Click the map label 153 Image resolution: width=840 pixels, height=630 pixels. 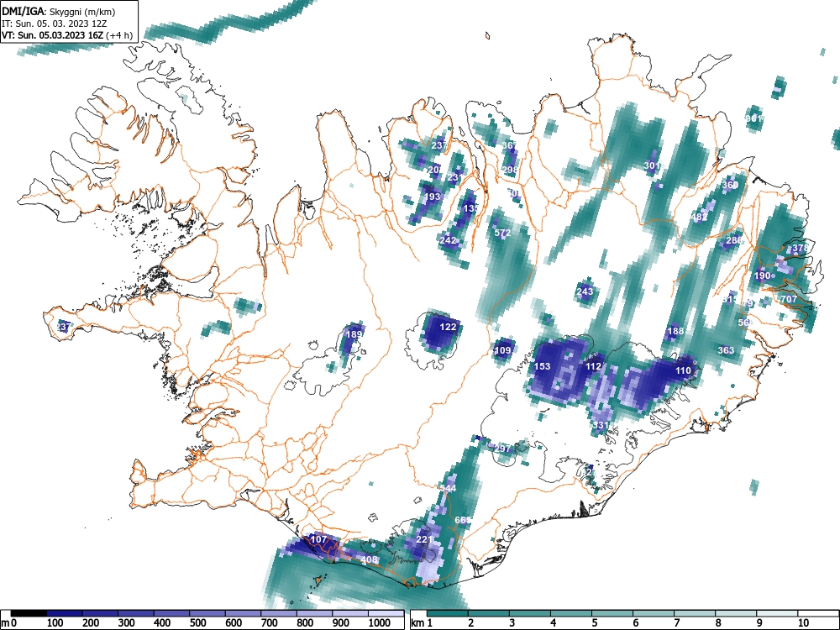coord(542,366)
